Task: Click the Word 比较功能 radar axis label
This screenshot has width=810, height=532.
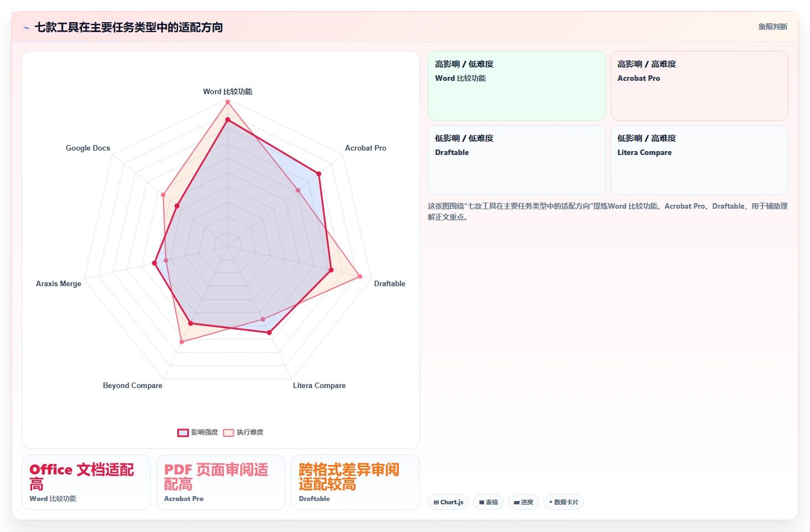Action: pyautogui.click(x=227, y=91)
